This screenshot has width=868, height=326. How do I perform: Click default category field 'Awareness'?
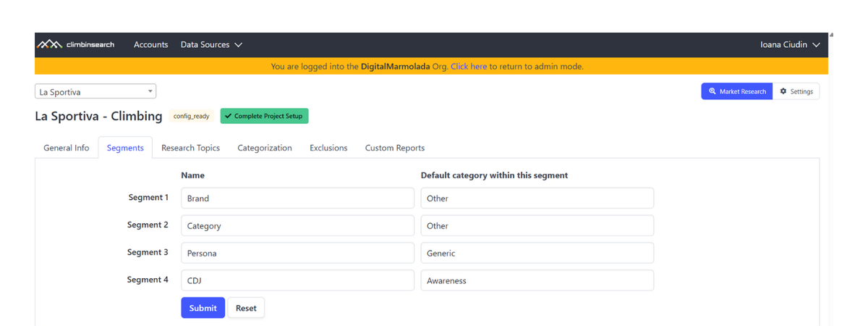[x=537, y=280]
